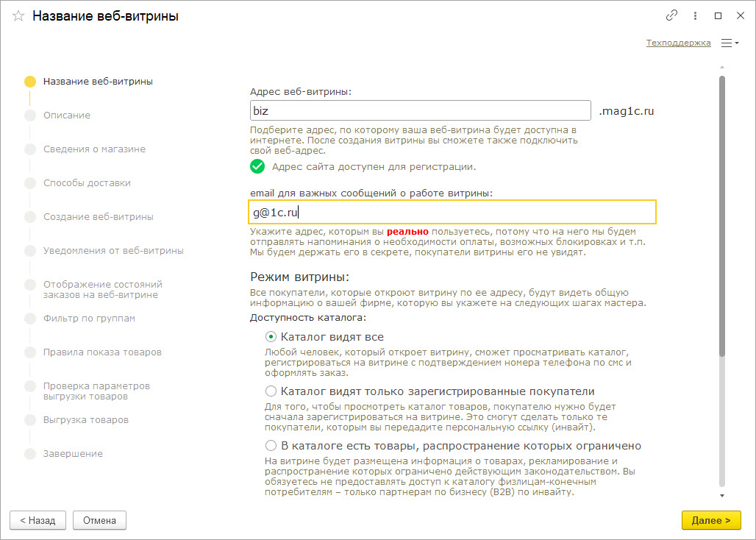
Task: Open the Способы доставки step
Action: click(x=87, y=183)
